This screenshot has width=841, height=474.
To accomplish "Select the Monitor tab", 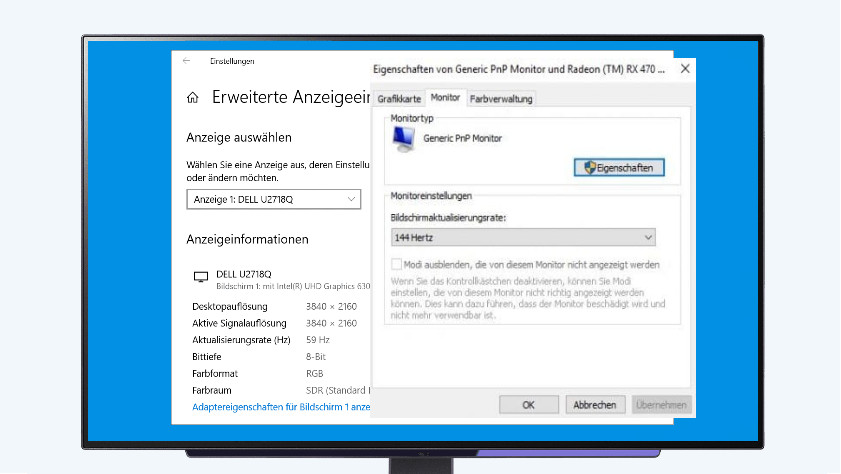I will [445, 98].
